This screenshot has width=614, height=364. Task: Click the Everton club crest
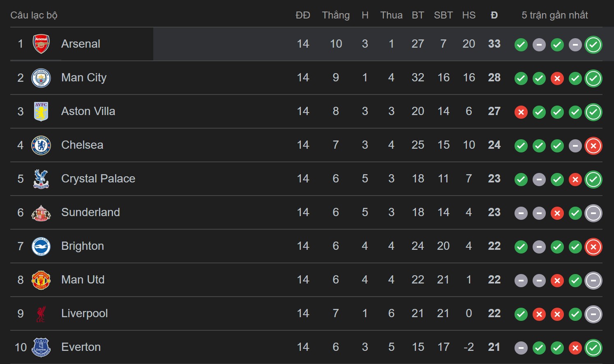(x=41, y=347)
